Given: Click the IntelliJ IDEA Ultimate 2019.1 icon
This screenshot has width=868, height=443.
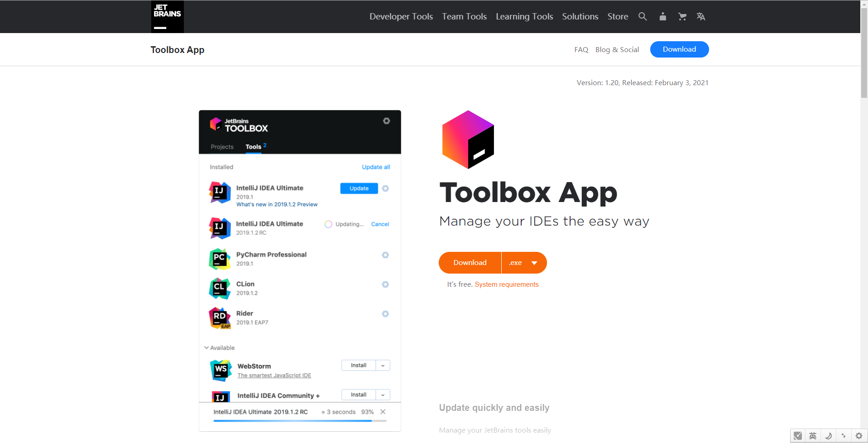Looking at the screenshot, I should tap(220, 193).
